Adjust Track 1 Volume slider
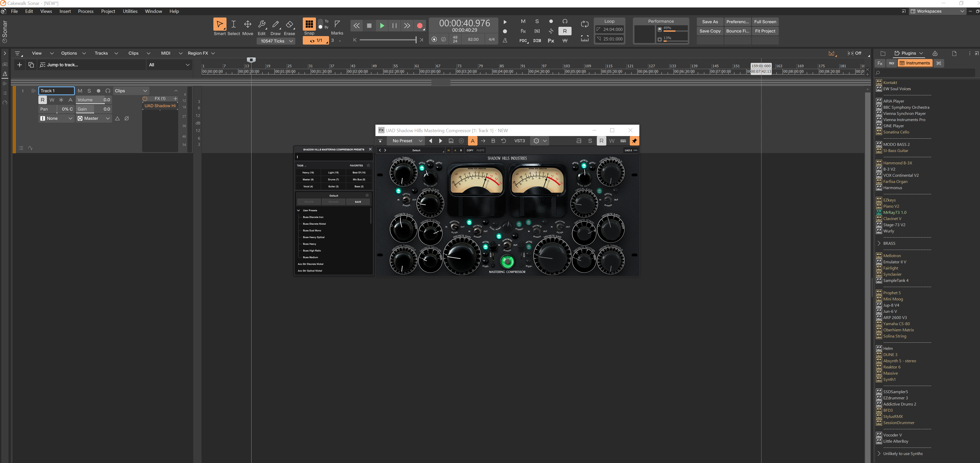 94,100
